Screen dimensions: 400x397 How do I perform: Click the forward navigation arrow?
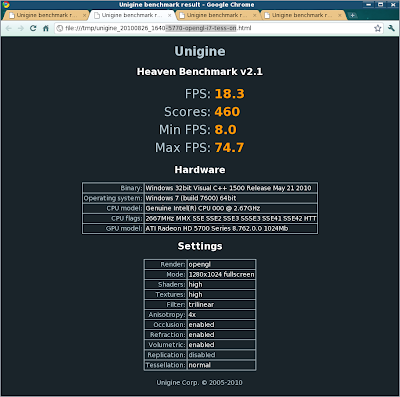[21, 28]
